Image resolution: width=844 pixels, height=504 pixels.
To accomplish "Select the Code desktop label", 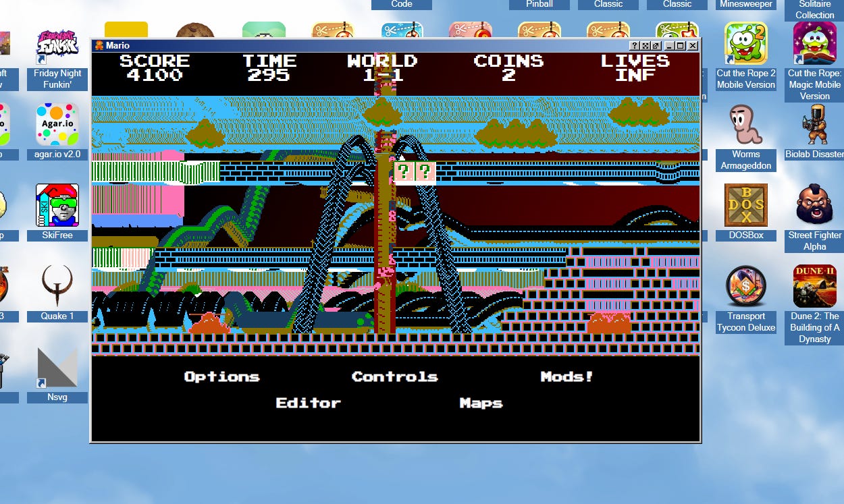I will [402, 4].
